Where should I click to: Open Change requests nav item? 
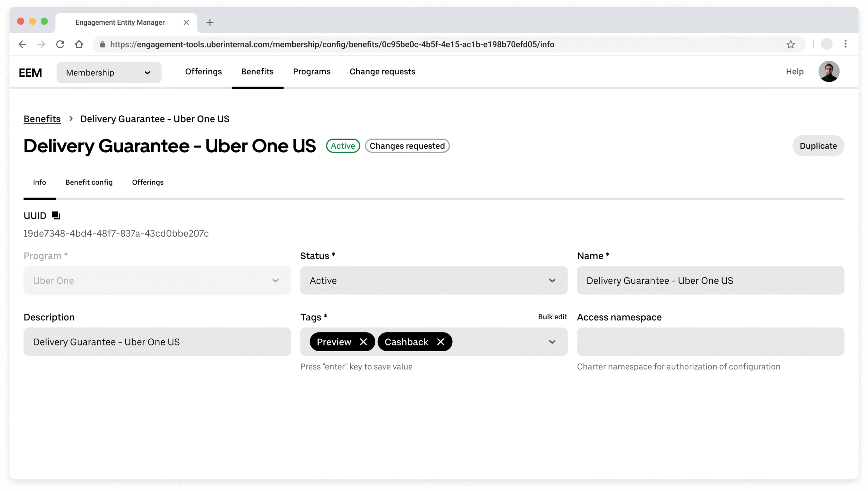(x=382, y=72)
